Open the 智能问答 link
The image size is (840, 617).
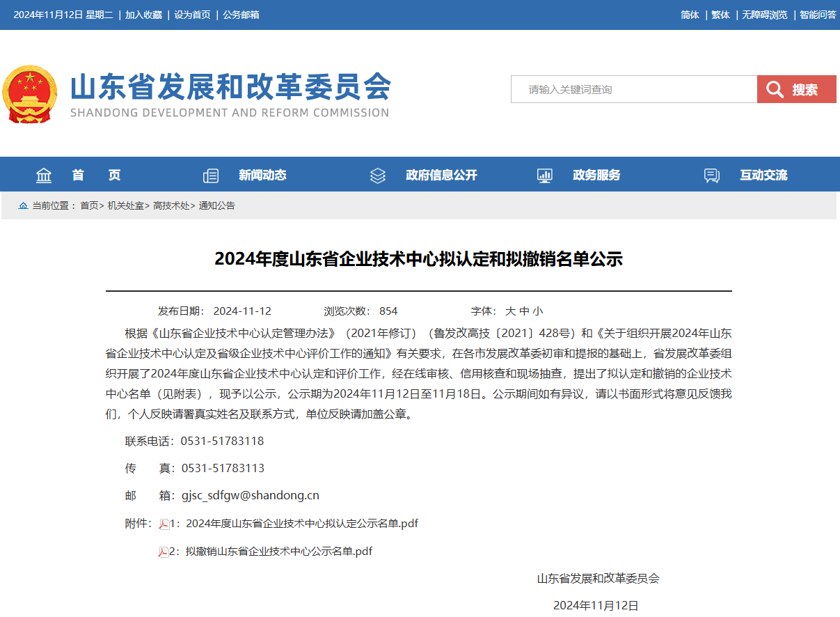click(818, 15)
